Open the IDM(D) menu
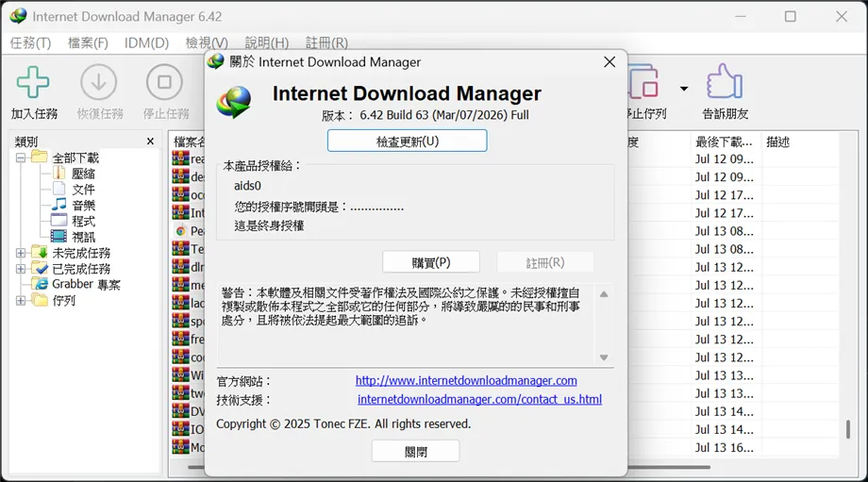Screen dimensions: 868x482 click(146, 42)
